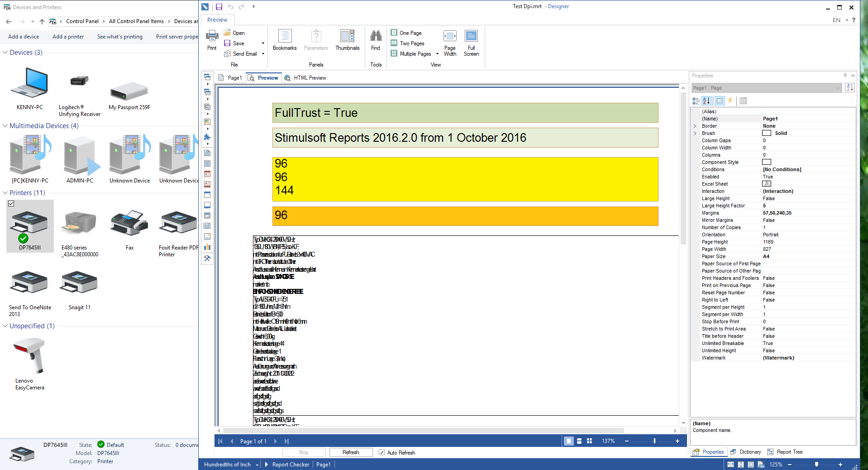The width and height of the screenshot is (868, 470).
Task: Open the Dictionary panel tab
Action: (745, 452)
